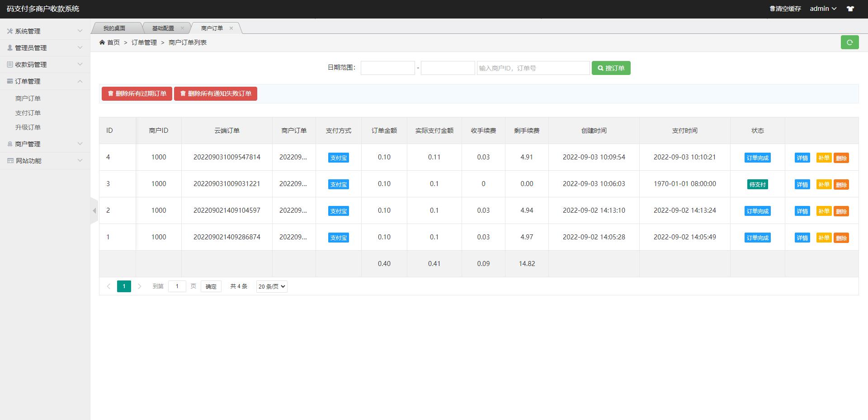
Task: Click 删除所有过期订单 button
Action: click(x=137, y=93)
